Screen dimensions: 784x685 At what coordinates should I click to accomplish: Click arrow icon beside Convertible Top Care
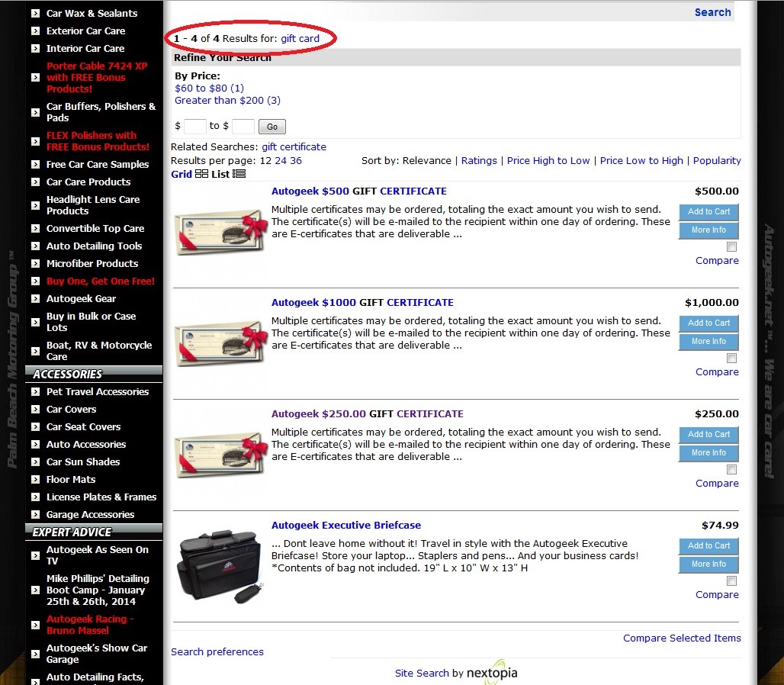pos(36,229)
